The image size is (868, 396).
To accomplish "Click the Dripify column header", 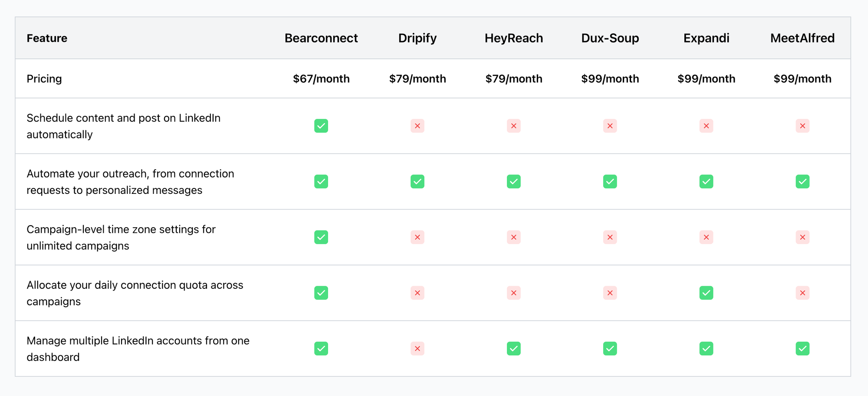I will [x=418, y=38].
